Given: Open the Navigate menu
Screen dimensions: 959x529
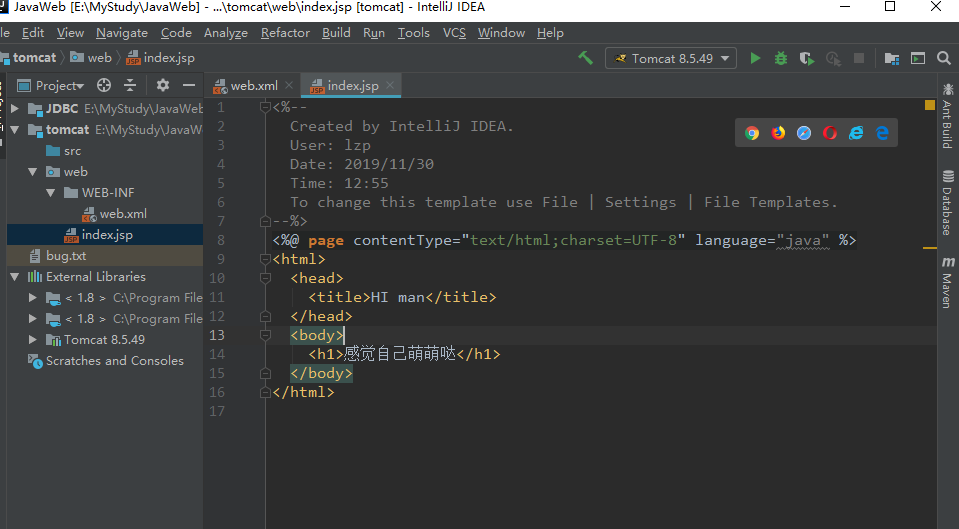Looking at the screenshot, I should (x=122, y=33).
